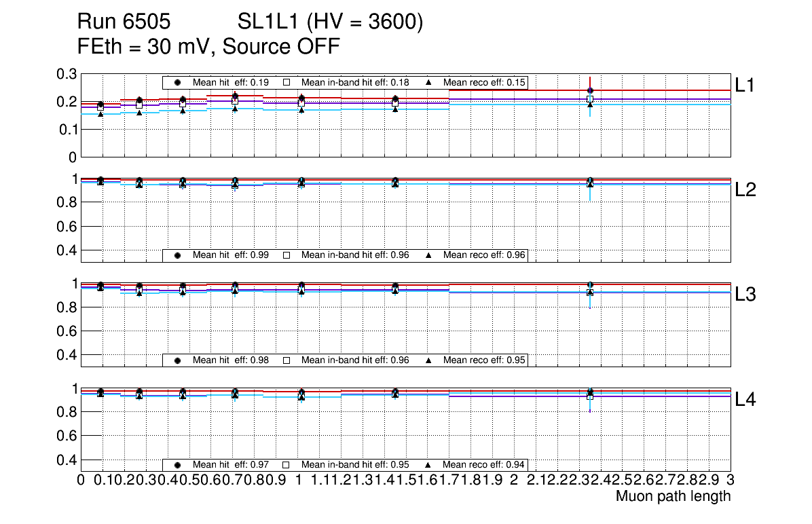This screenshot has height=524, width=812.
Task: Click 'FEth = 30 mV, Source OFF' subtitle
Action: point(208,46)
